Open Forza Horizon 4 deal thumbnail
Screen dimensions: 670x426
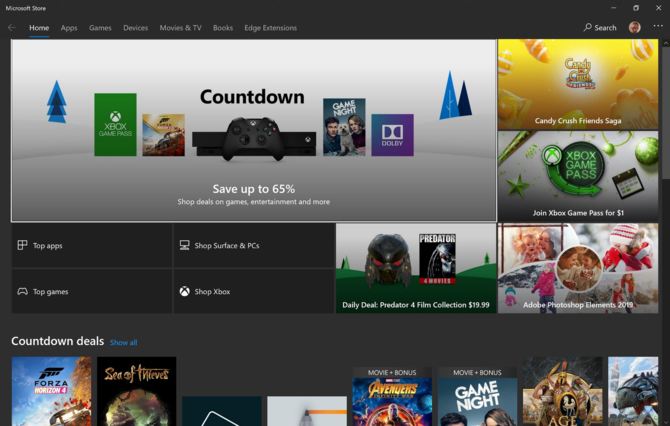[x=51, y=391]
